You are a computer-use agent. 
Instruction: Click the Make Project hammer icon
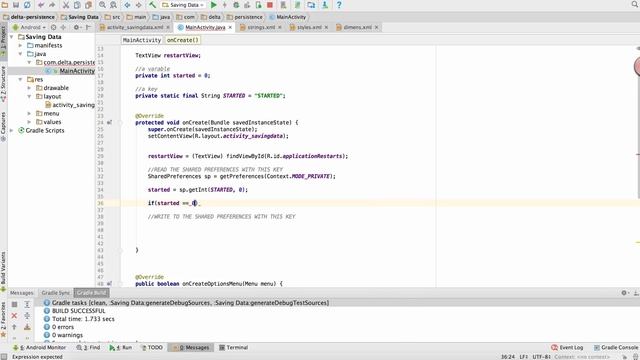(152, 5)
